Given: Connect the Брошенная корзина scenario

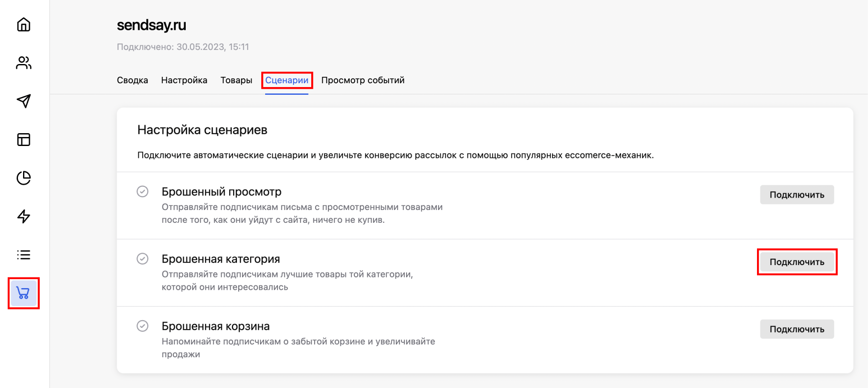Looking at the screenshot, I should tap(797, 329).
